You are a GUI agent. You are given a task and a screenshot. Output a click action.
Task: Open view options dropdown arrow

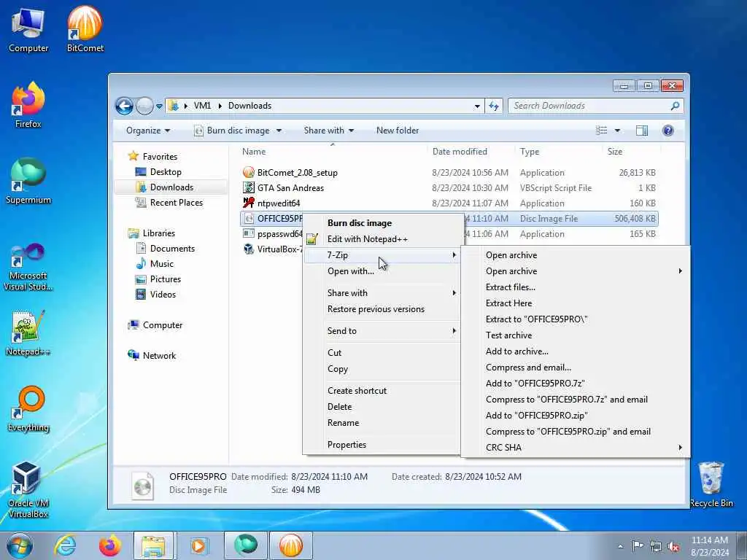[617, 131]
